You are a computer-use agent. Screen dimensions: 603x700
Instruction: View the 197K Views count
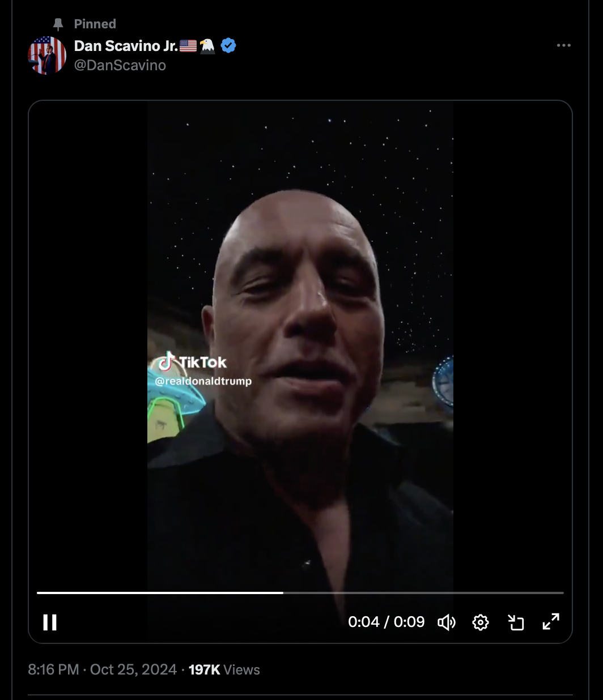click(224, 669)
